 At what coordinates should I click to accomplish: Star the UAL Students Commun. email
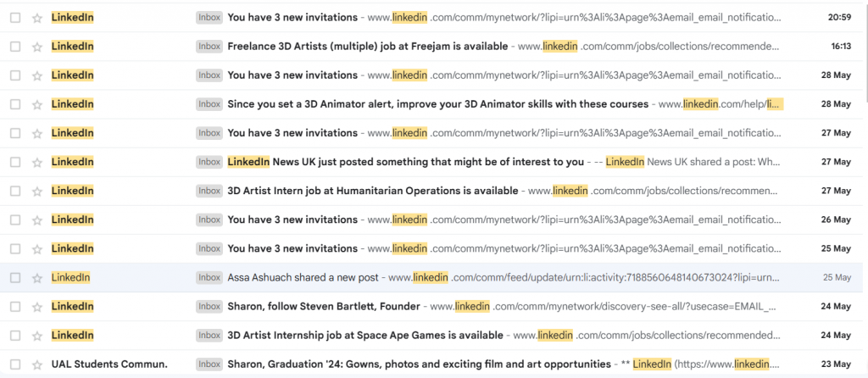click(x=37, y=364)
